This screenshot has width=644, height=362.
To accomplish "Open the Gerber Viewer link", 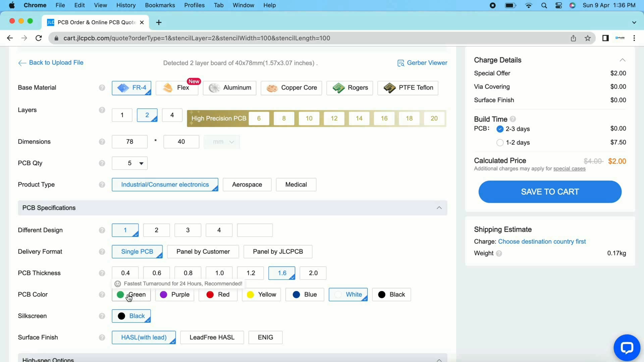I will pyautogui.click(x=422, y=63).
